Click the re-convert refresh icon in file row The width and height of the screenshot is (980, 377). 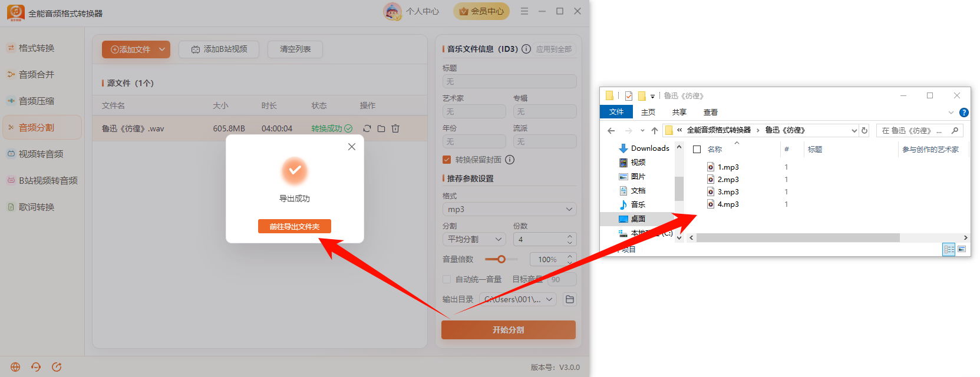coord(367,128)
